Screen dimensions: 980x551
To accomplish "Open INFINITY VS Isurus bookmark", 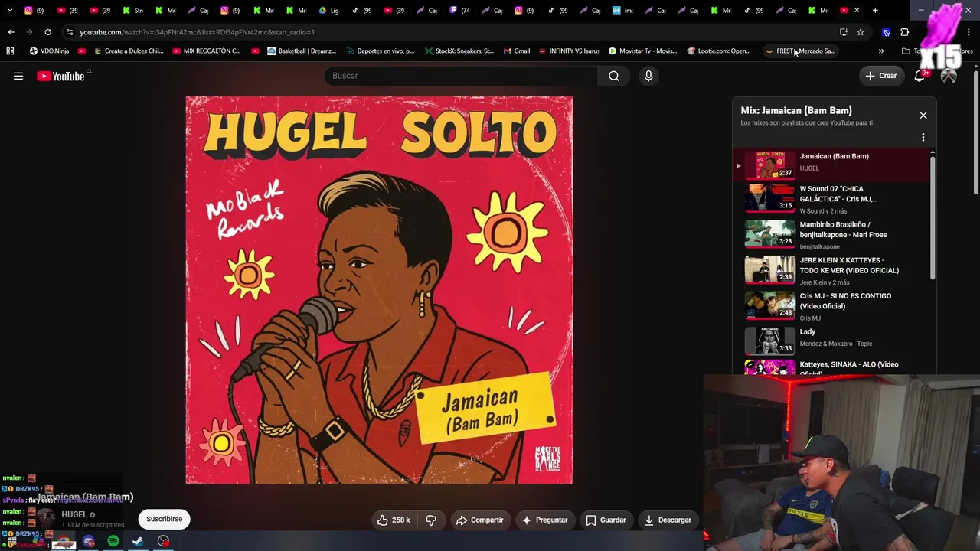I will [x=569, y=51].
